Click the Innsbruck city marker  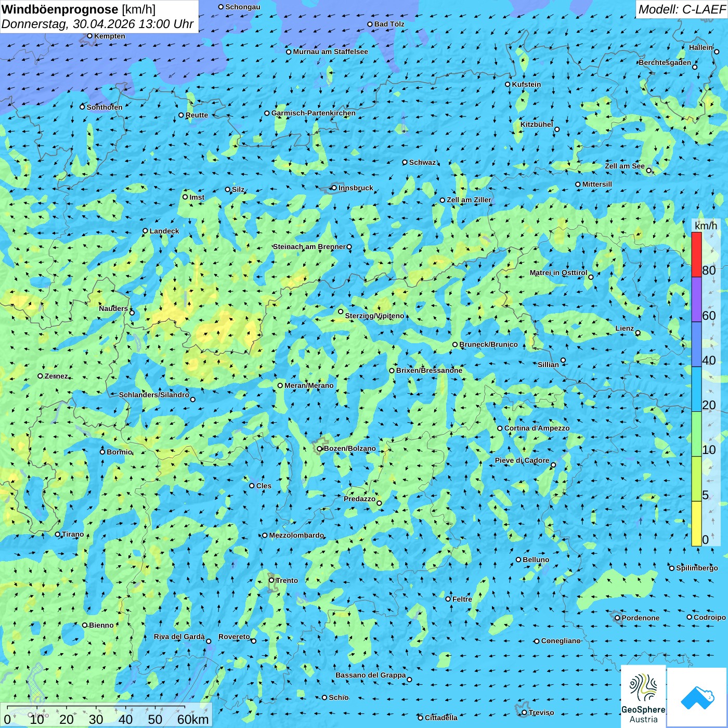pyautogui.click(x=334, y=188)
